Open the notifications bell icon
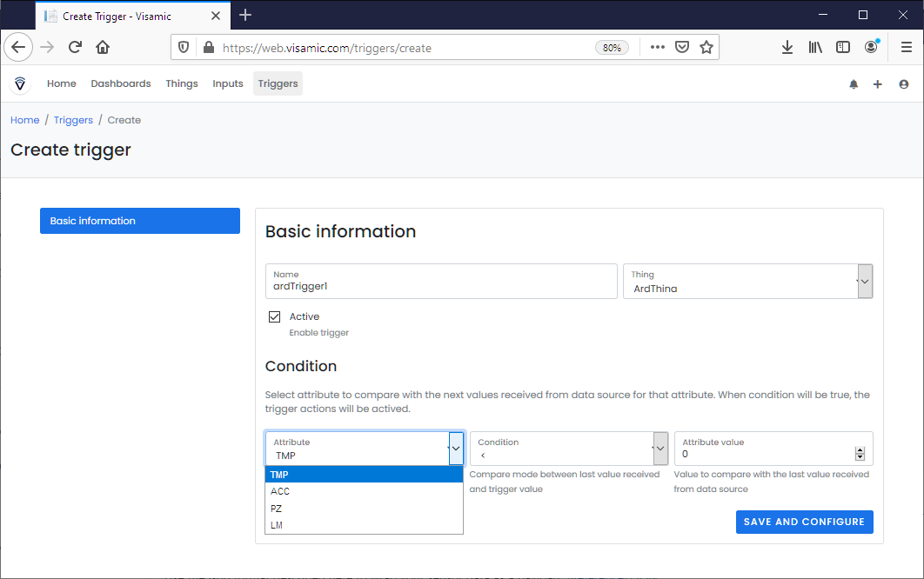The image size is (924, 579). tap(854, 84)
